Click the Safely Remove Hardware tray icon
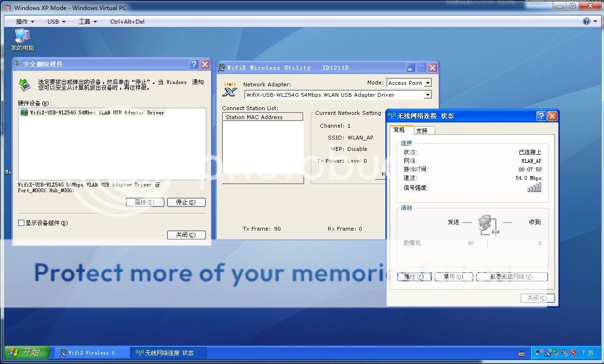The height and width of the screenshot is (364, 604). coord(556,353)
